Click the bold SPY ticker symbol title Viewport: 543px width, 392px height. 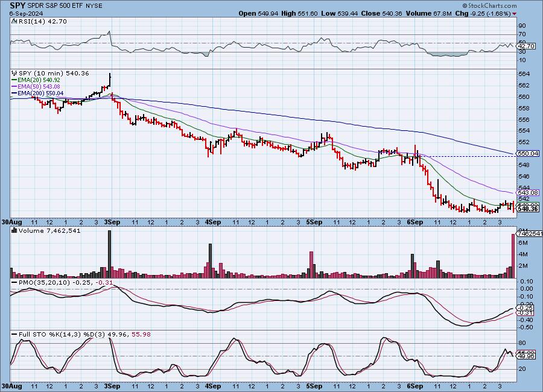[17, 5]
